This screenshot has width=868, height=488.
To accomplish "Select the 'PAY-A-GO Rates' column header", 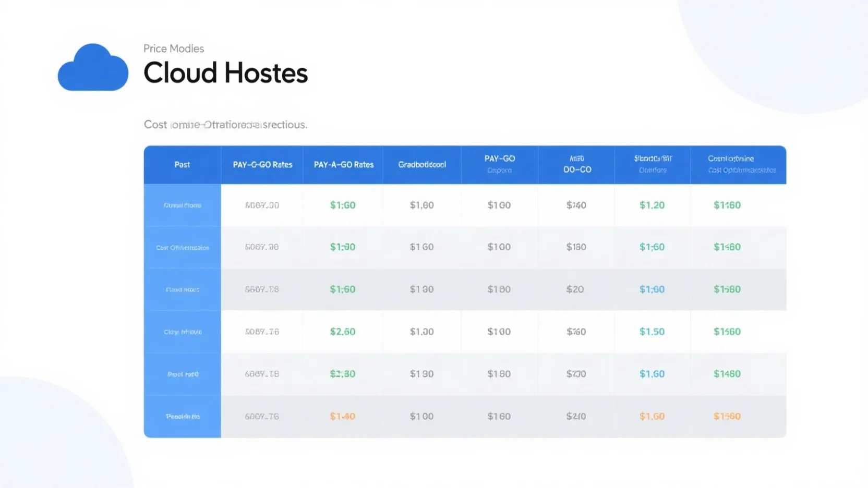I will click(x=344, y=165).
